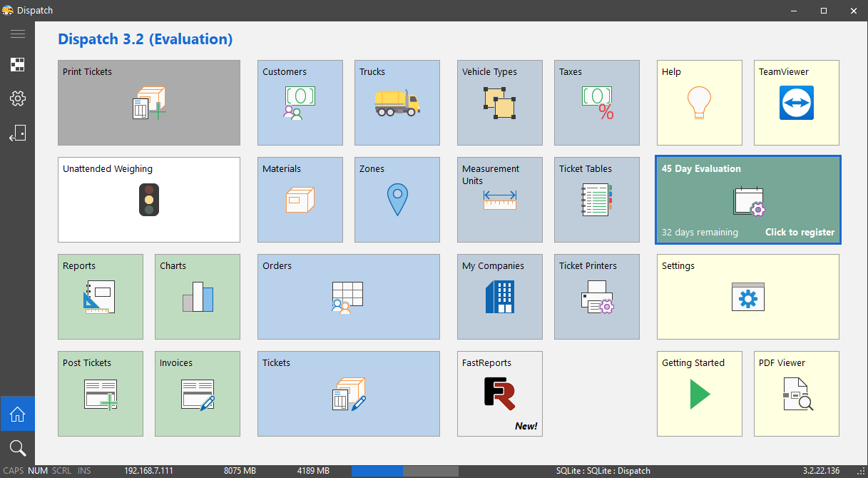Open the Customers tile
Image resolution: width=868 pixels, height=478 pixels.
tap(300, 103)
